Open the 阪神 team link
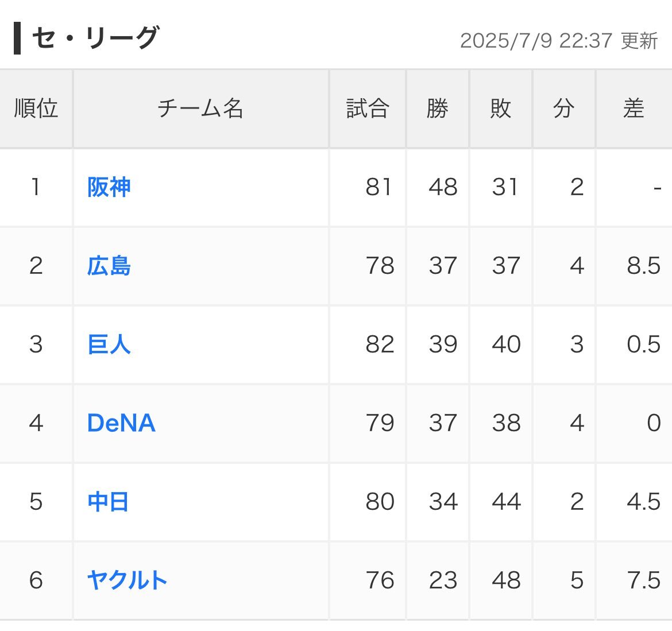This screenshot has height=631, width=672. click(109, 187)
